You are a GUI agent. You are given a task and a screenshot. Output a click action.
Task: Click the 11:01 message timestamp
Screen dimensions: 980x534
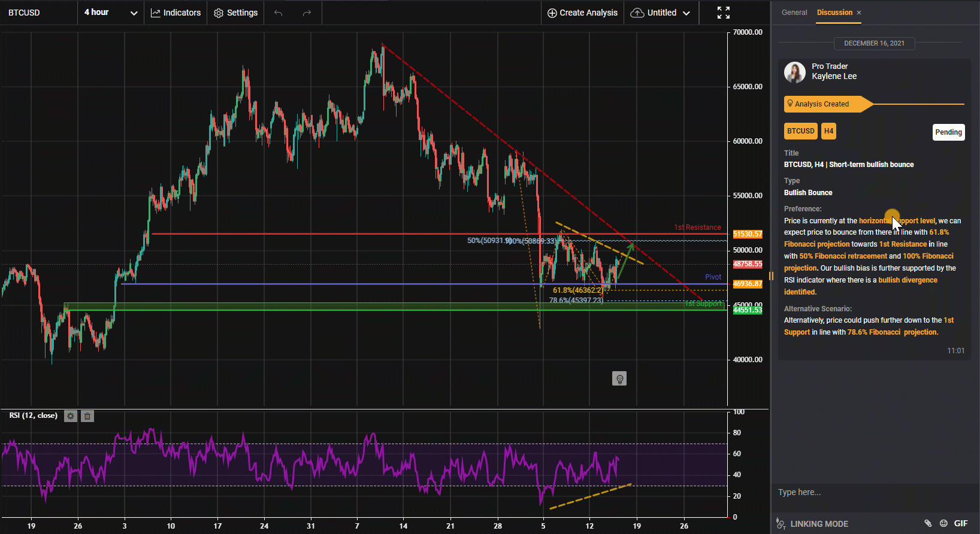(955, 351)
